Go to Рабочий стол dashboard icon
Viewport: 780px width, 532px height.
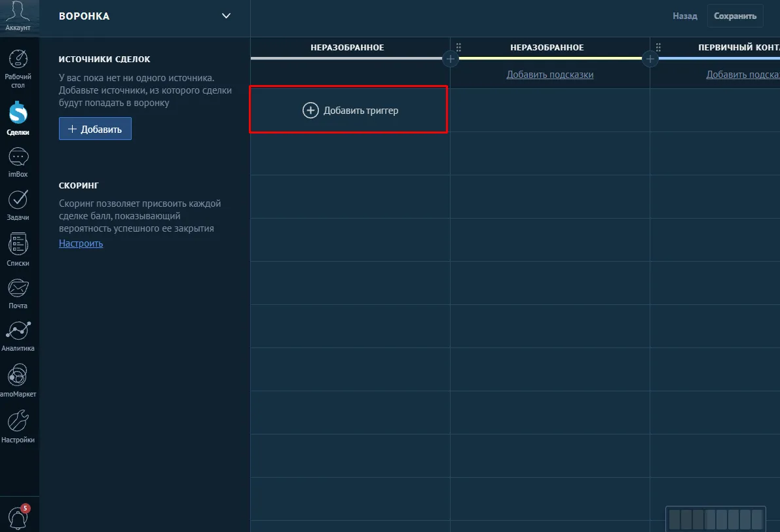point(18,69)
